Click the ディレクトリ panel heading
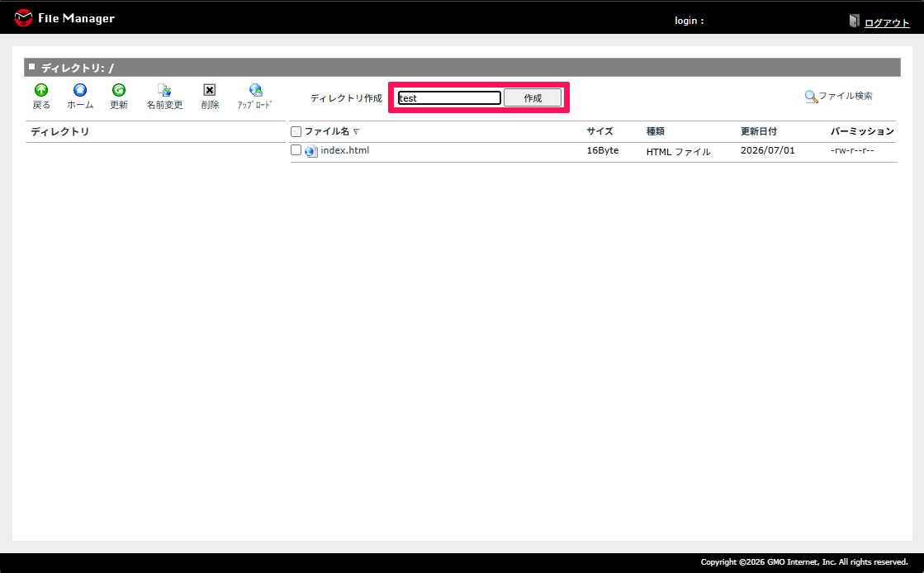The height and width of the screenshot is (573, 924). point(59,131)
